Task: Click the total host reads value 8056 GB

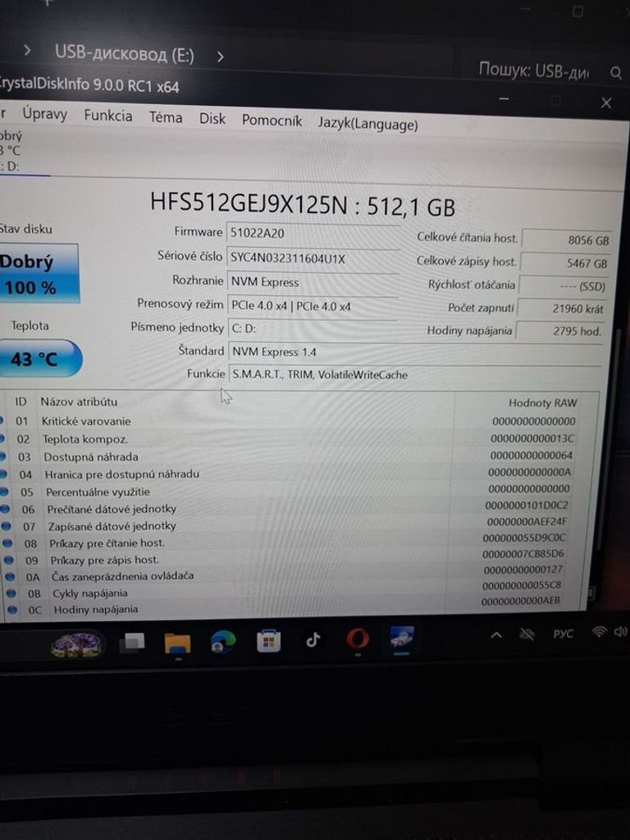Action: [x=568, y=240]
